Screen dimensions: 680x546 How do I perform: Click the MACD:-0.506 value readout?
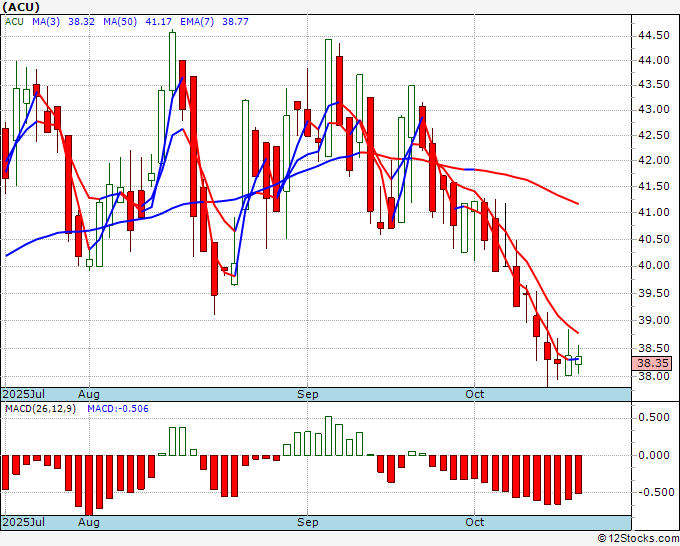coord(118,409)
